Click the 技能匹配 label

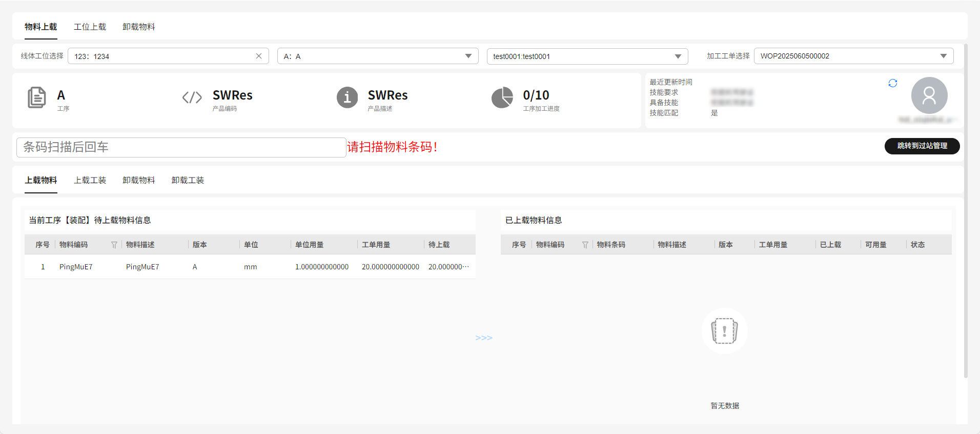[x=664, y=113]
